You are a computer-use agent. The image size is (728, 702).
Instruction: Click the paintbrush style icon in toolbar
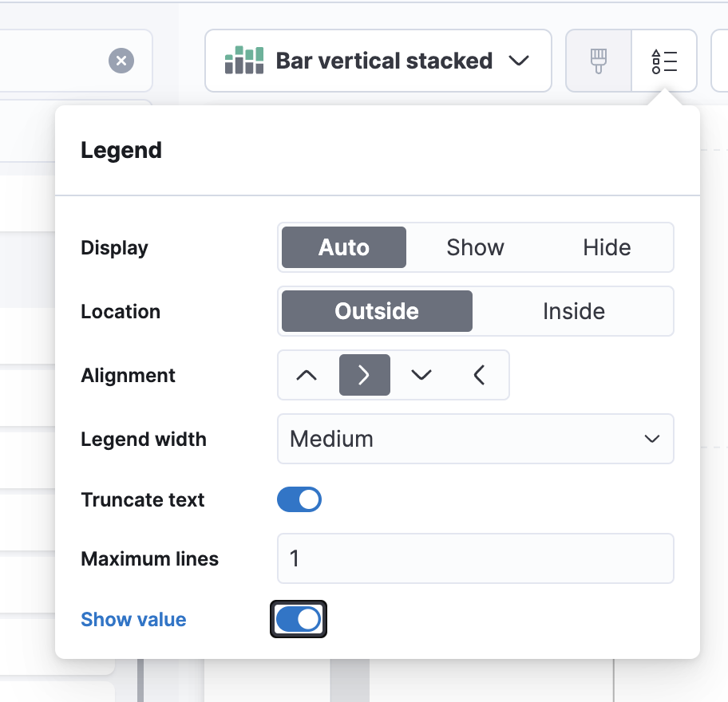pyautogui.click(x=598, y=60)
